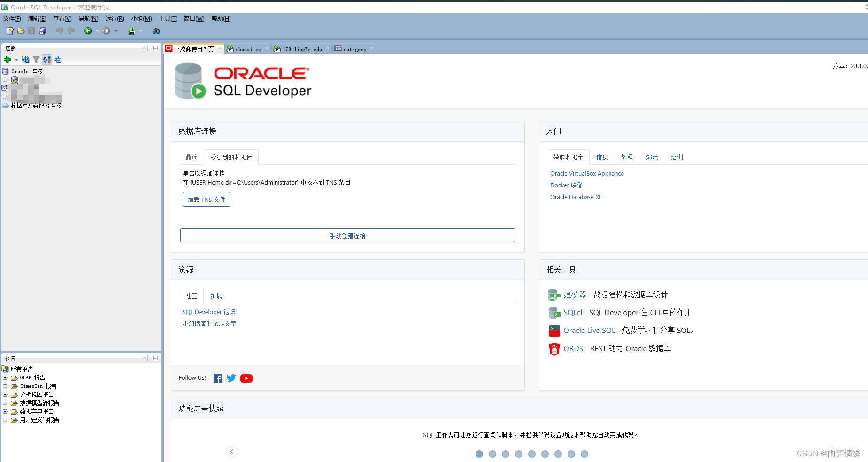The image size is (868, 462).
Task: Click the Undo arrow toolbar icon
Action: click(60, 31)
